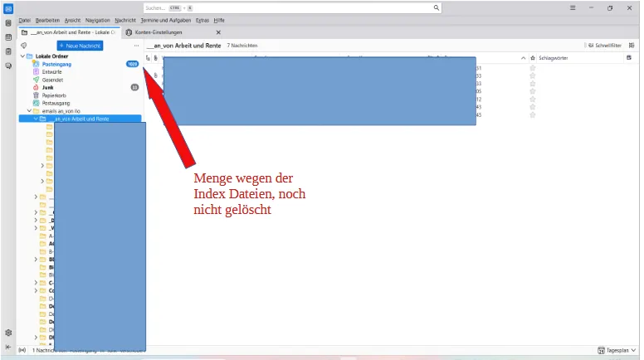This screenshot has height=360, width=644.
Task: Click the online status icon in status bar
Action: click(22, 350)
